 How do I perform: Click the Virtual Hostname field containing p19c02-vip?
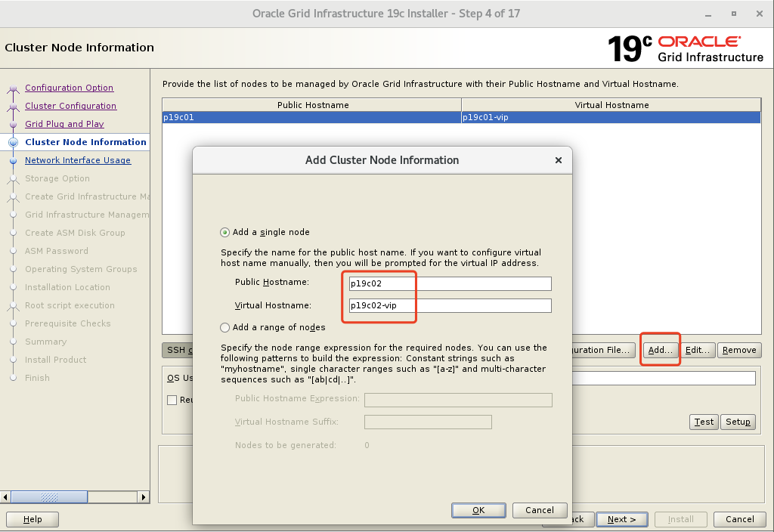450,305
